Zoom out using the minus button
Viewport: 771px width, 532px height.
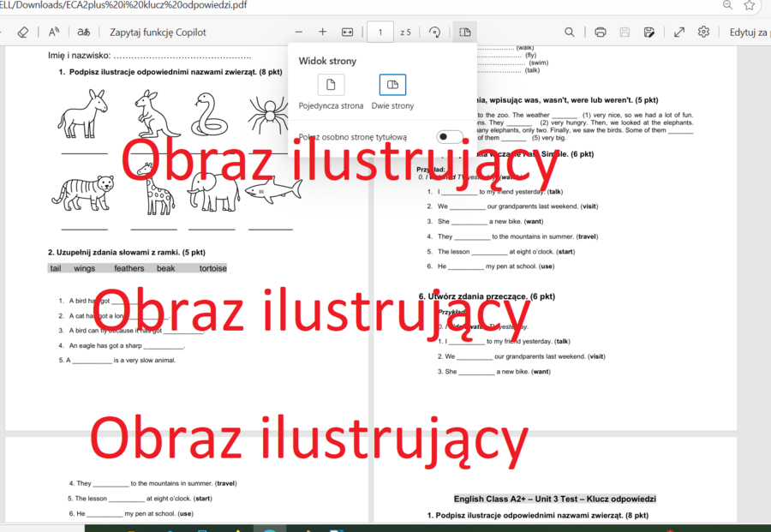pyautogui.click(x=298, y=32)
